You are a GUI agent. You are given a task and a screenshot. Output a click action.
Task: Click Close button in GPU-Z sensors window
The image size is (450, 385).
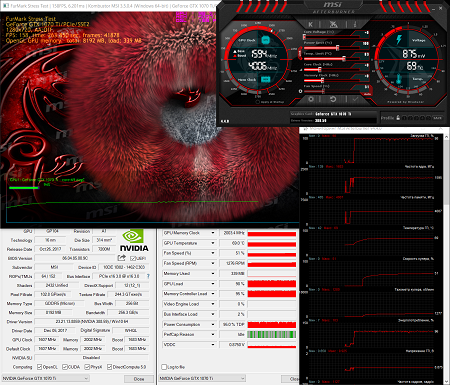click(x=290, y=379)
